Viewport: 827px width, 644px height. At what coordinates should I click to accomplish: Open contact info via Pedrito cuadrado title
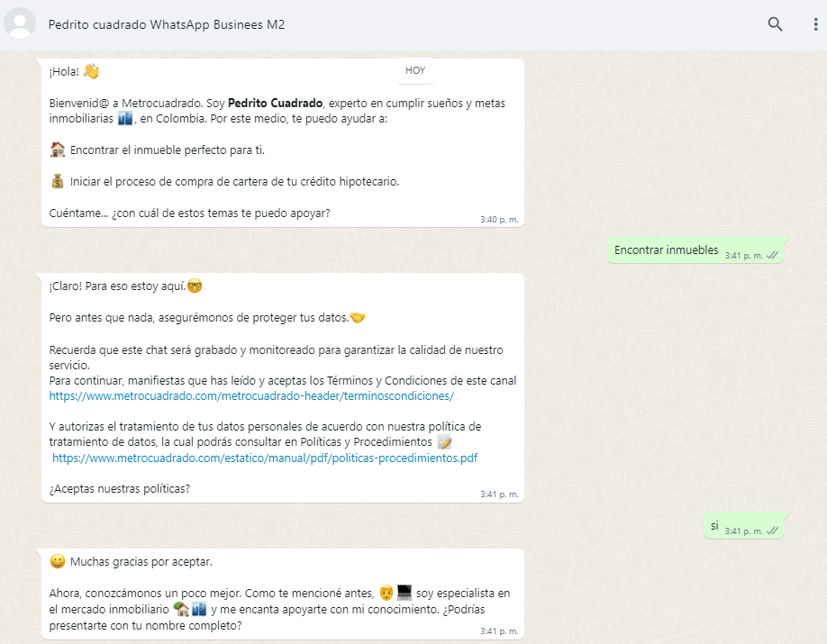(167, 25)
